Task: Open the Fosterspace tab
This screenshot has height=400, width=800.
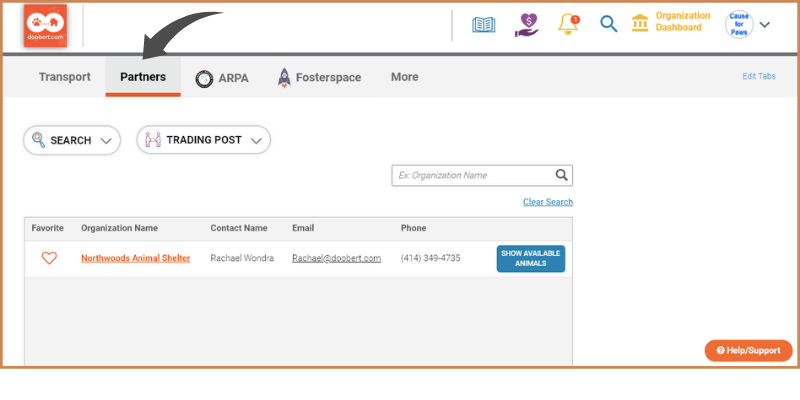Action: click(x=320, y=78)
